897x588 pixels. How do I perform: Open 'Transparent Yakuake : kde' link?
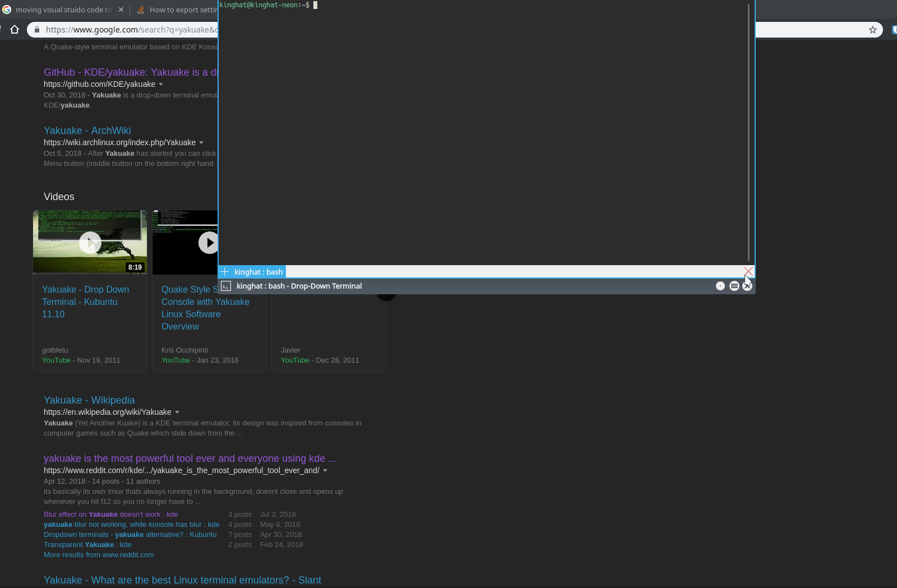[87, 545]
